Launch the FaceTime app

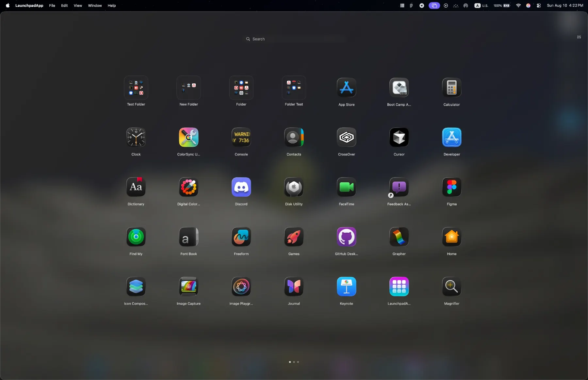tap(346, 187)
